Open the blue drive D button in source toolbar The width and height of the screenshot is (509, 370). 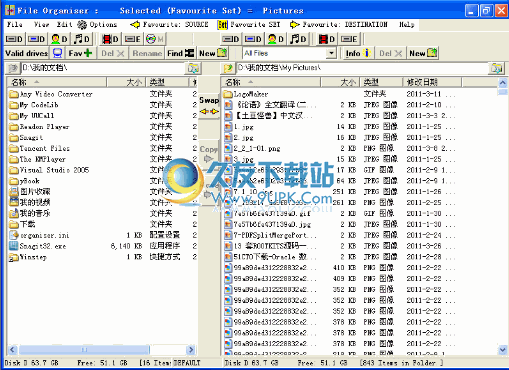[x=36, y=39]
